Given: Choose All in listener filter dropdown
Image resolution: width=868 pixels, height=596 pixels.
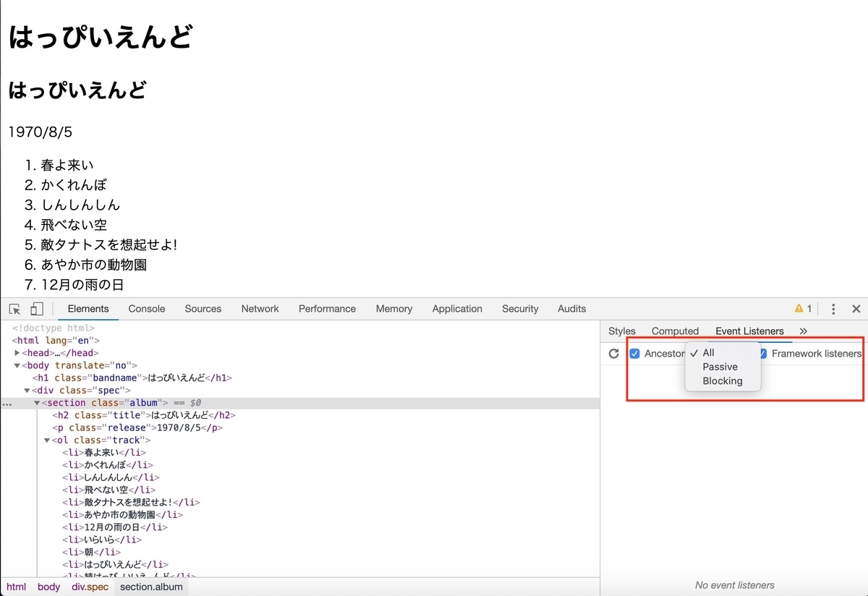Looking at the screenshot, I should 723,352.
